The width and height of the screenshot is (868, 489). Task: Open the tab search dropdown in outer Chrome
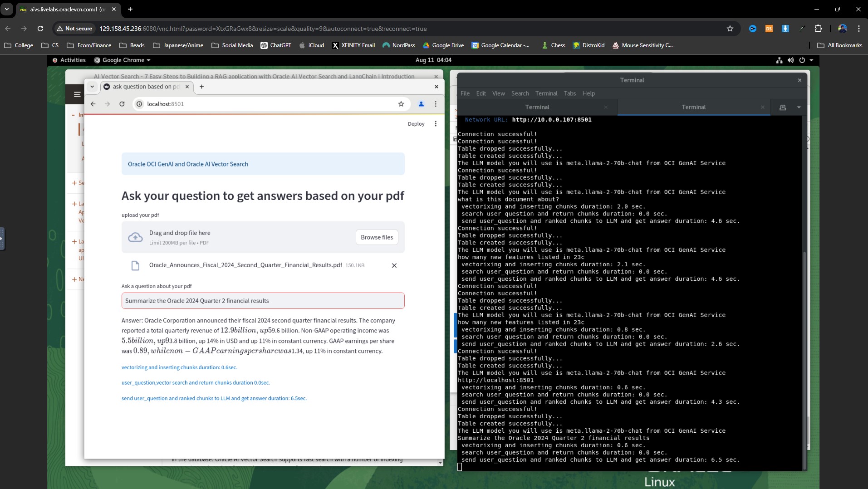7,9
